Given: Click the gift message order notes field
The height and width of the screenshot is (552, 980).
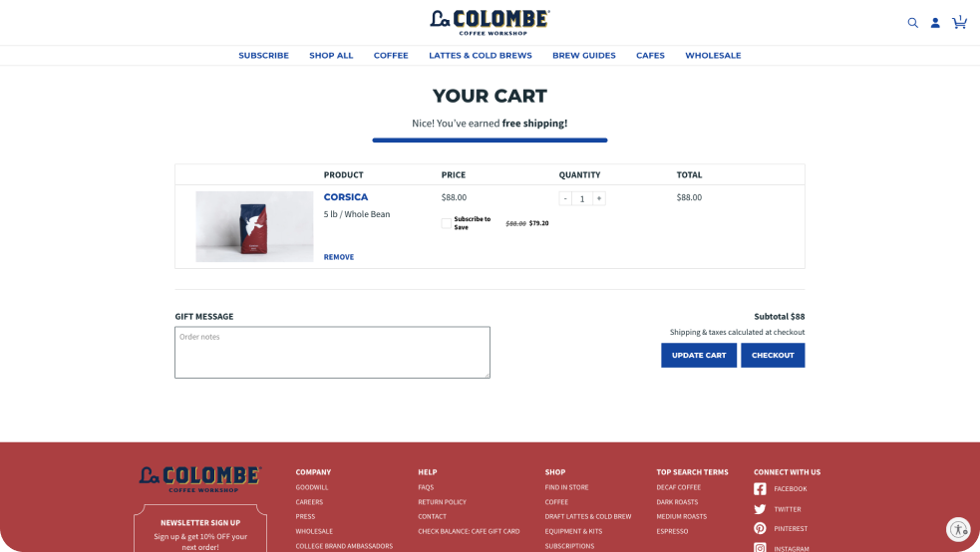Looking at the screenshot, I should (x=332, y=353).
